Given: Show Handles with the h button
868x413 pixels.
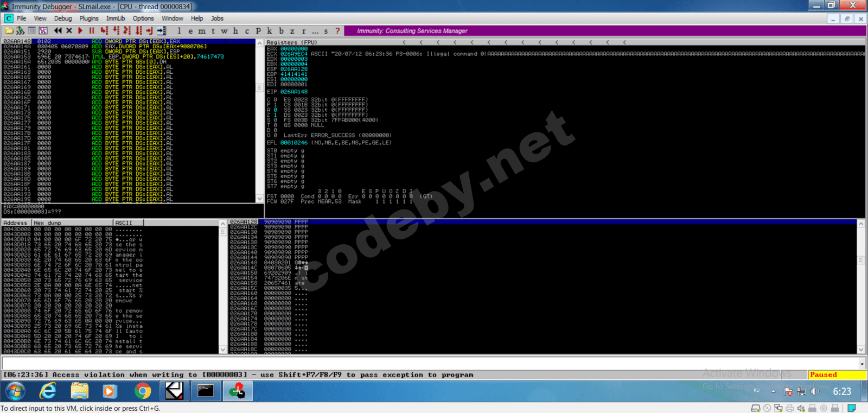Looking at the screenshot, I should (235, 31).
